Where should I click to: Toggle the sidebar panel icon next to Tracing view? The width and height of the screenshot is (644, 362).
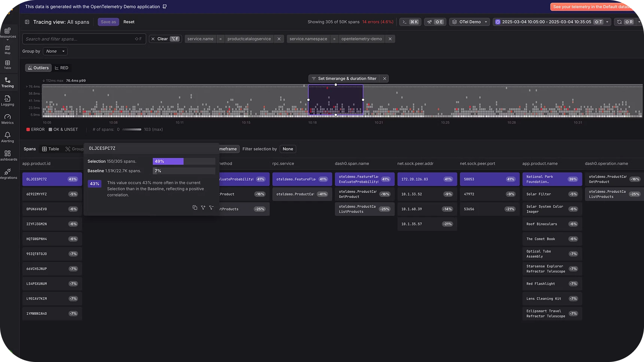[x=27, y=22]
